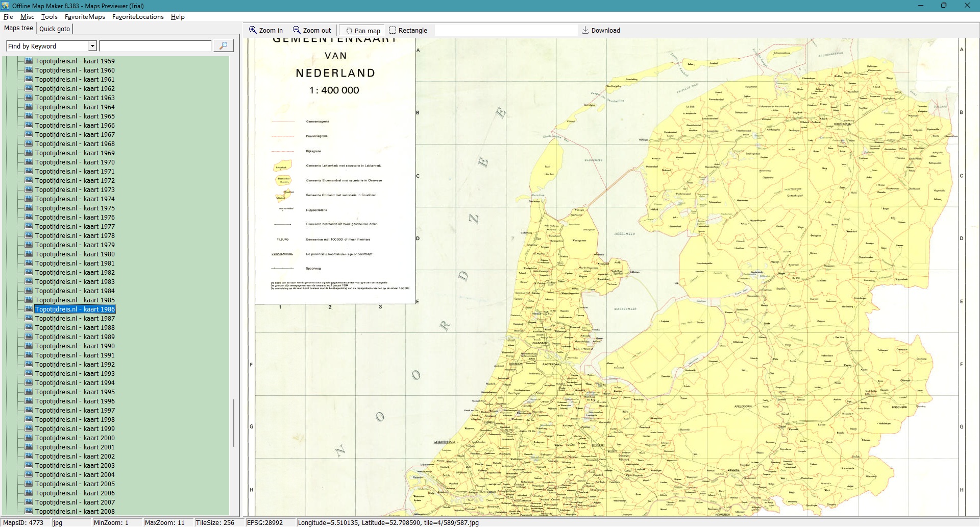Click the Download arrow icon
The height and width of the screenshot is (527, 980).
coord(585,30)
